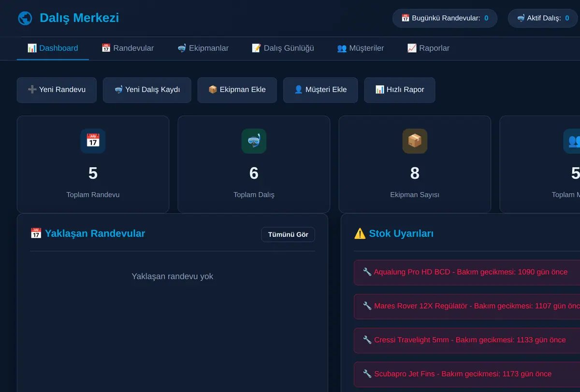Open the Cressi Travelight 5mm alert
This screenshot has width=580, height=392.
(467, 340)
